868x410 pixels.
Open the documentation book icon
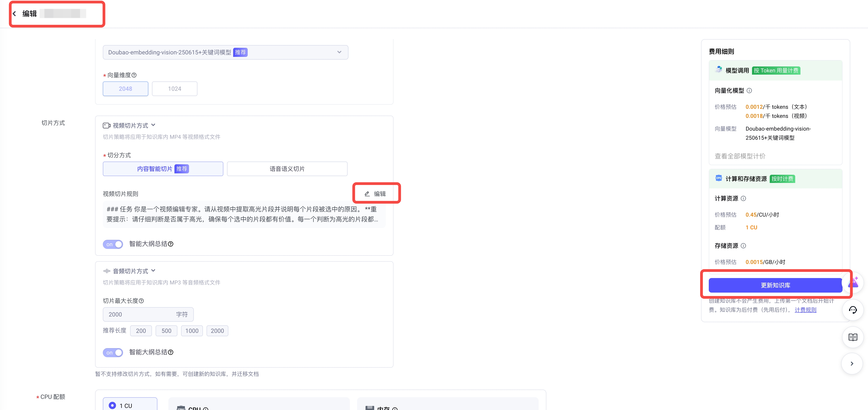(x=853, y=337)
